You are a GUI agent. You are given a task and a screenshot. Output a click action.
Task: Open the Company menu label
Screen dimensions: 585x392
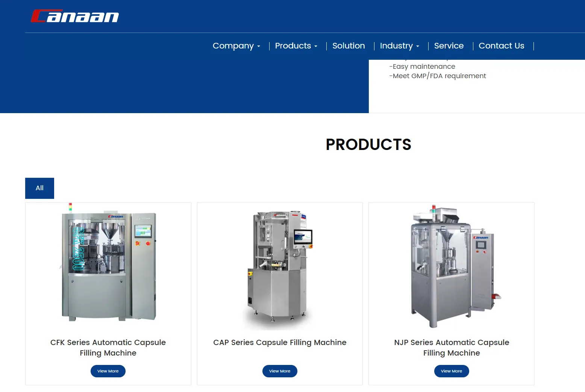coord(233,46)
